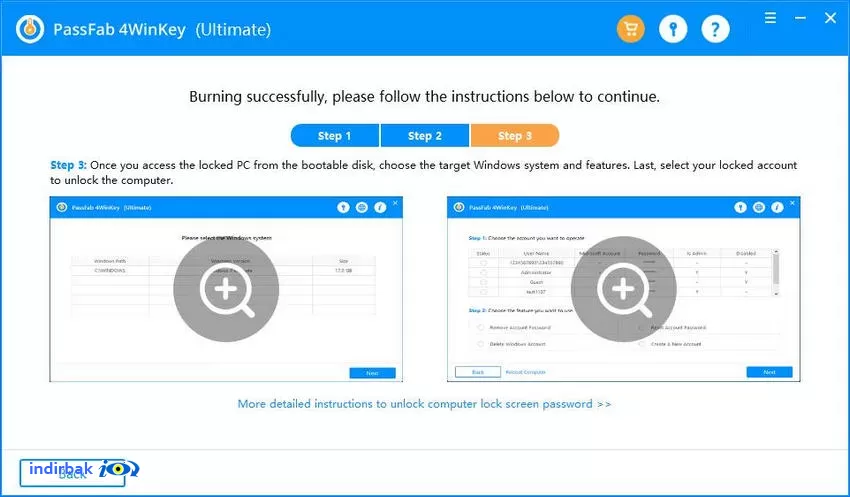
Task: Select the Step 3 tab
Action: (x=515, y=135)
